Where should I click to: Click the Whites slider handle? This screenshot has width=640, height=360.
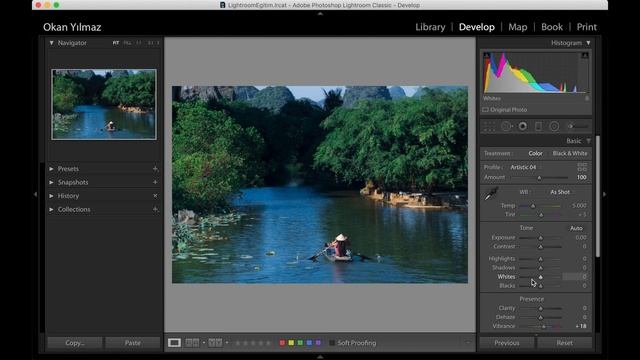pyautogui.click(x=540, y=277)
